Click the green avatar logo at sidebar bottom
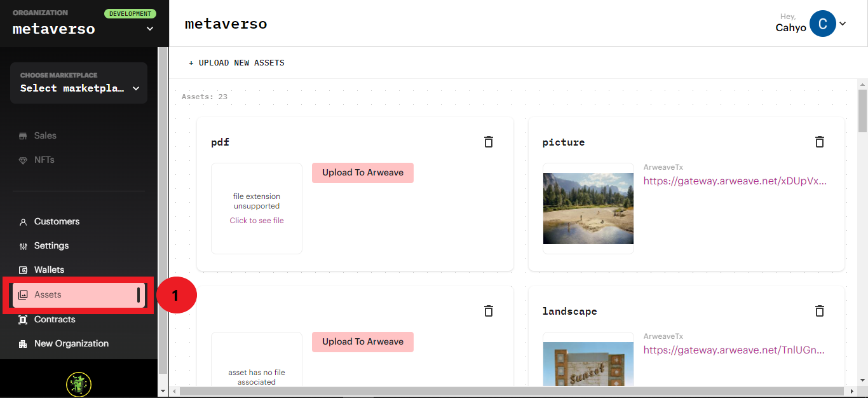The height and width of the screenshot is (398, 868). tap(79, 384)
